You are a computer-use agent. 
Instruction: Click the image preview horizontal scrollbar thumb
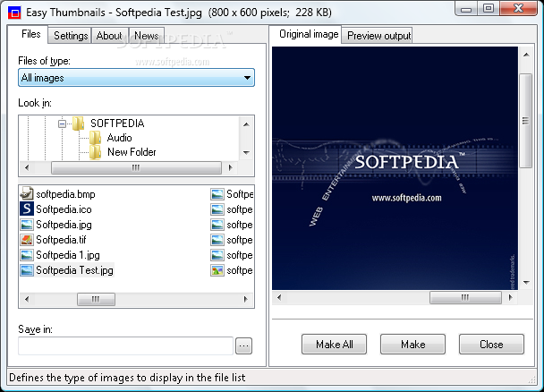tap(465, 297)
